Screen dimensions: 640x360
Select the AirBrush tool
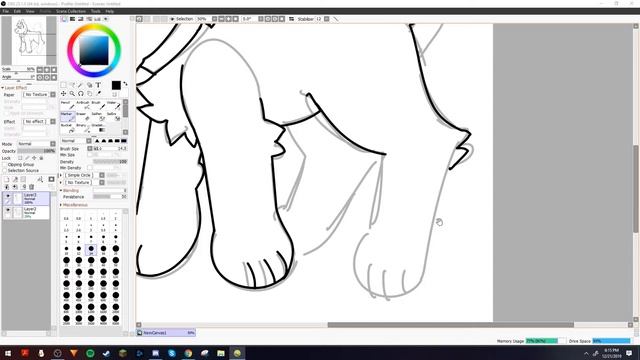(x=83, y=105)
